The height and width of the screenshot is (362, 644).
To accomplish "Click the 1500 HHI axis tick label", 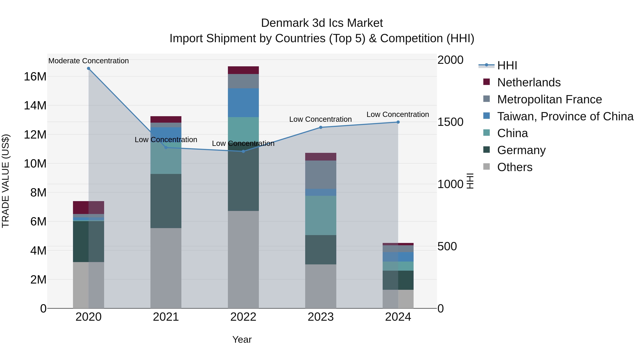I will 450,122.
